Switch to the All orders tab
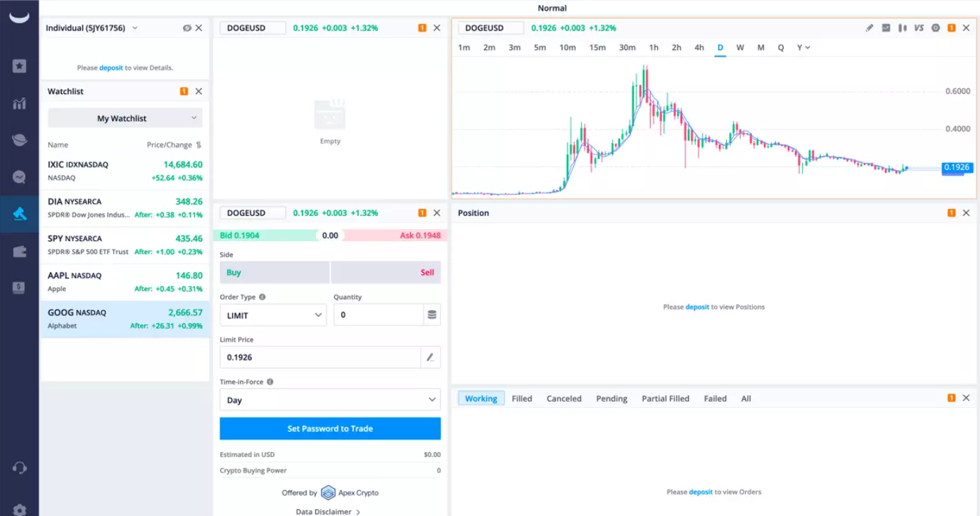Image resolution: width=980 pixels, height=516 pixels. [746, 399]
